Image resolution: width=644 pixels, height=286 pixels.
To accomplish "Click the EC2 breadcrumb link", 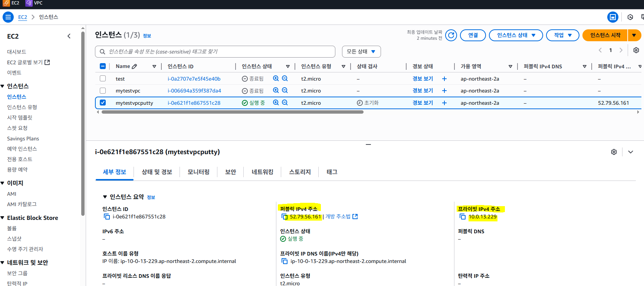I will tap(23, 17).
